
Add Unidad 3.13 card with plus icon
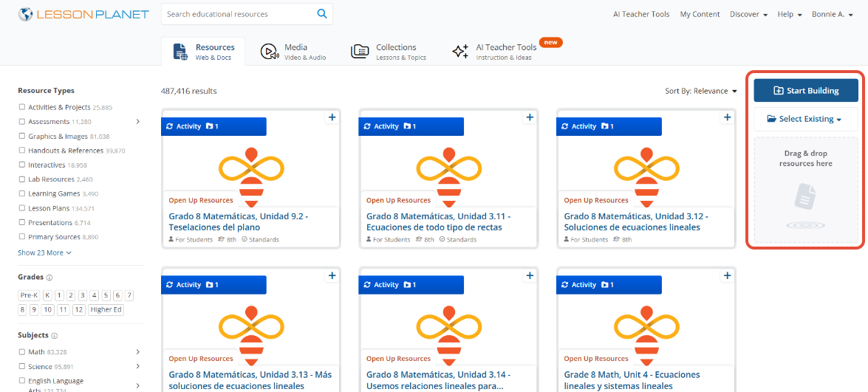pyautogui.click(x=332, y=275)
